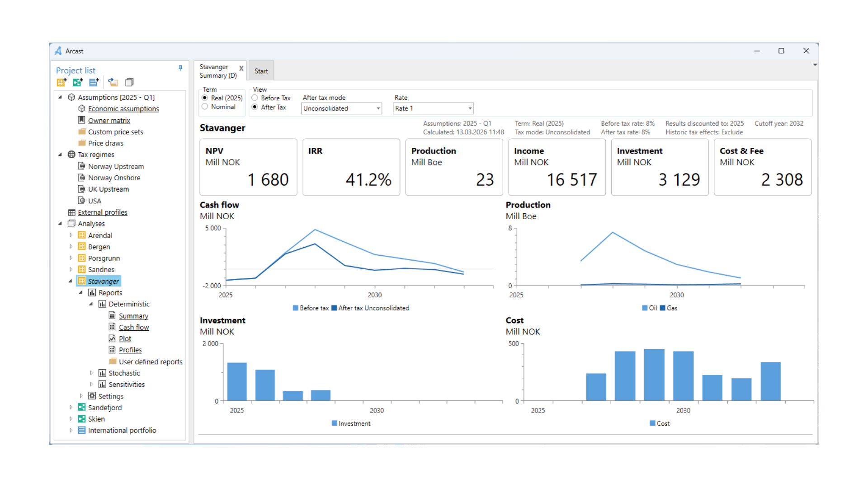Select the Before Tax view option
Viewport: 868px width, 488px height.
pos(255,98)
